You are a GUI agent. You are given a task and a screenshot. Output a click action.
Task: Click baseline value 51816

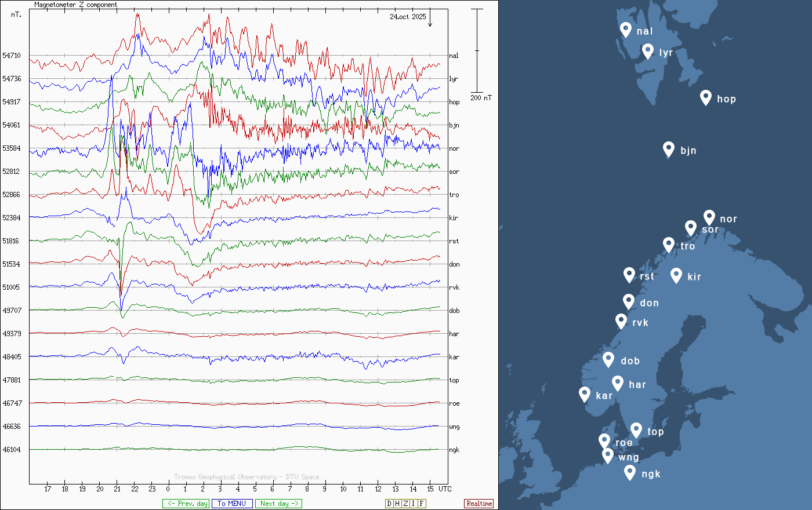tap(11, 241)
